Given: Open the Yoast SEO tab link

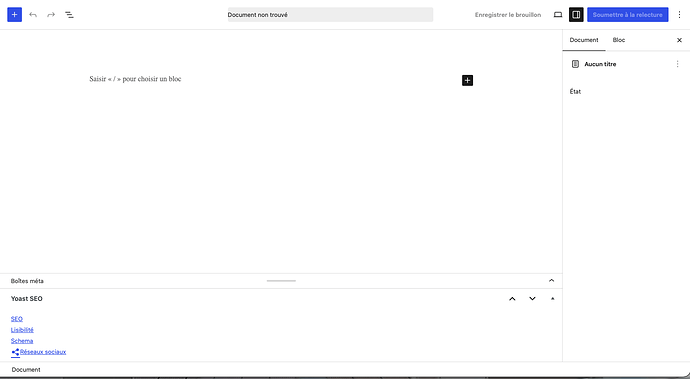Looking at the screenshot, I should 17,319.
